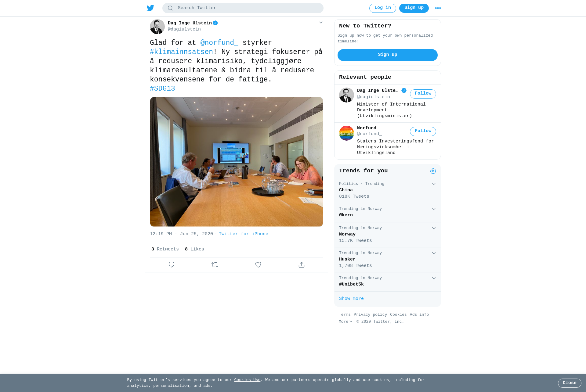Image resolution: width=586 pixels, height=392 pixels.
Task: Click Dag Inge Ulstein's tweet avatar
Action: tap(157, 27)
